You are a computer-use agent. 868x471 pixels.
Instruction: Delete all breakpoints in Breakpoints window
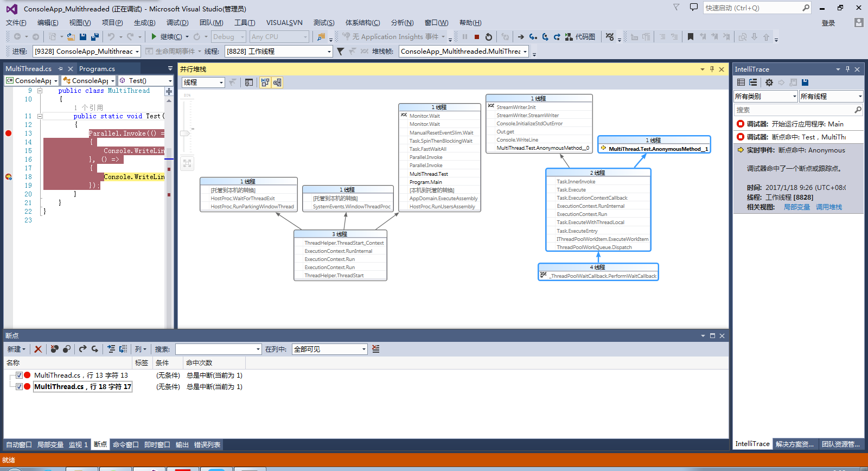point(54,349)
